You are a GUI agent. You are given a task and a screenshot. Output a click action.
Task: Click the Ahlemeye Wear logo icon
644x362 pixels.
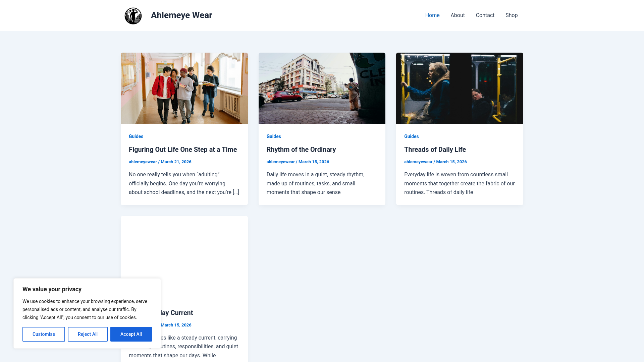tap(133, 16)
